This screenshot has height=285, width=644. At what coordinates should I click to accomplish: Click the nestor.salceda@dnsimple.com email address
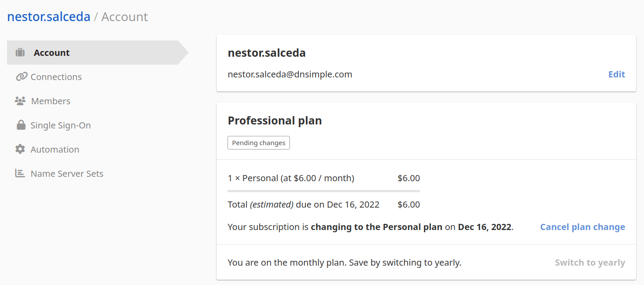(x=290, y=74)
